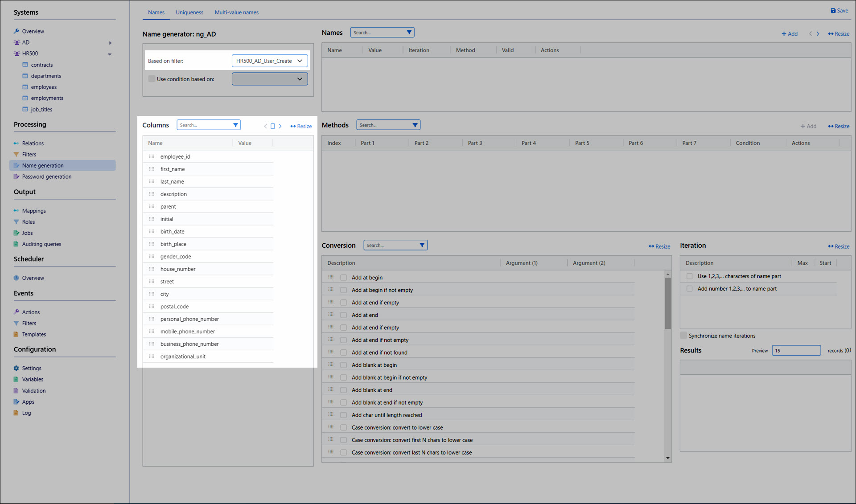
Task: Click the Preview records input field
Action: 796,351
